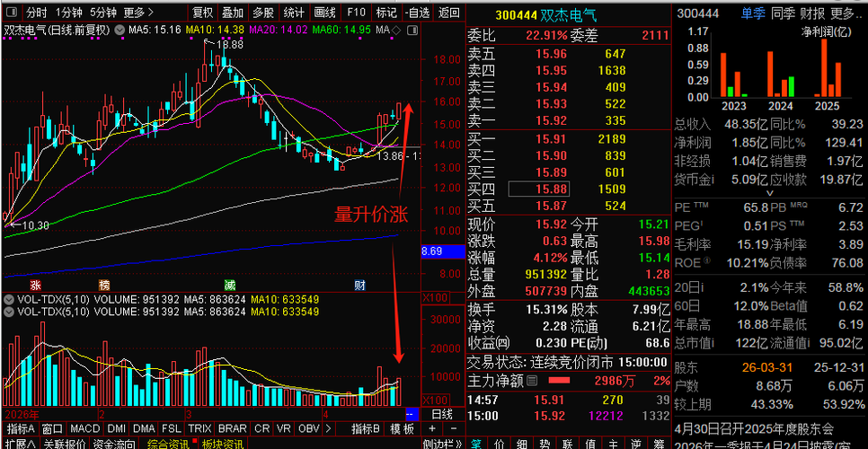Open the 综合资讯 tab
Image resolution: width=868 pixels, height=449 pixels.
[168, 444]
